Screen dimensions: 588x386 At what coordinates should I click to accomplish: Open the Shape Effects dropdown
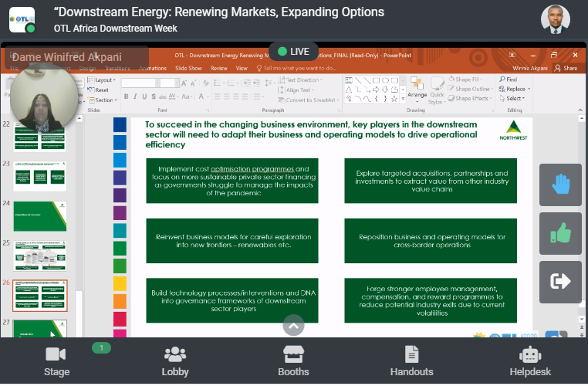470,98
